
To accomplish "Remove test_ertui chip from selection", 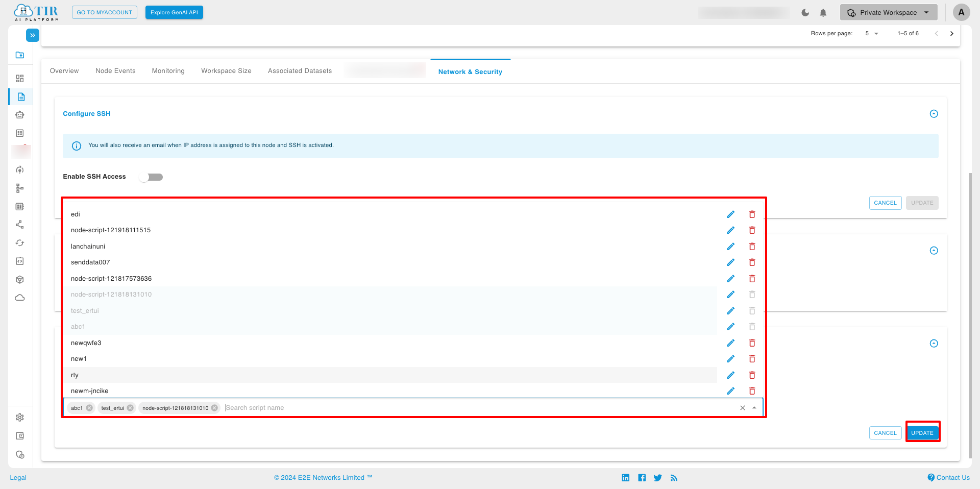I will click(130, 408).
